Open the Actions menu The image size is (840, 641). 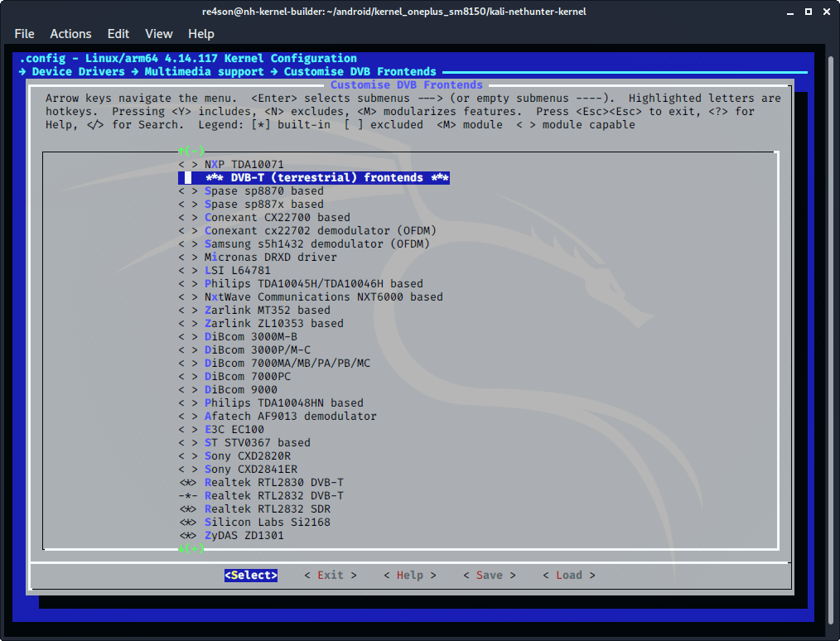point(70,34)
